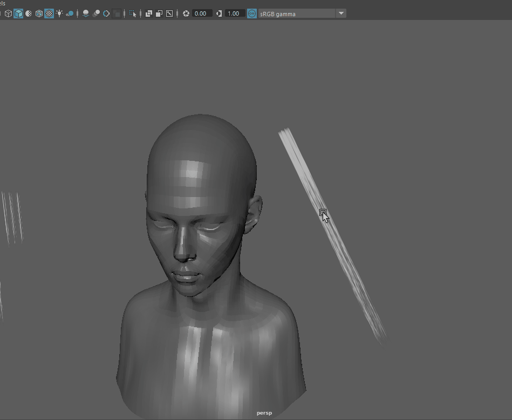Toggle X-Ray Joints icon
Image resolution: width=512 pixels, height=420 pixels.
pyautogui.click(x=169, y=13)
